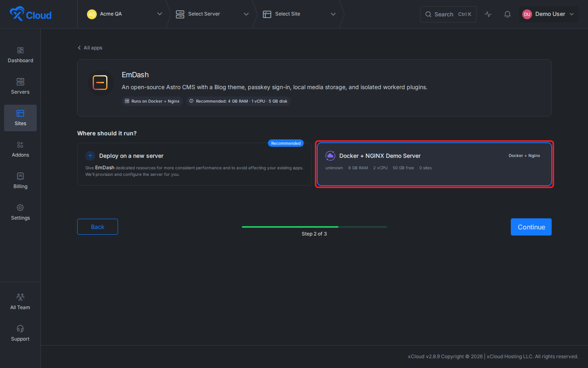Click the DU user avatar
Screen dimensions: 588x368
tap(527, 14)
